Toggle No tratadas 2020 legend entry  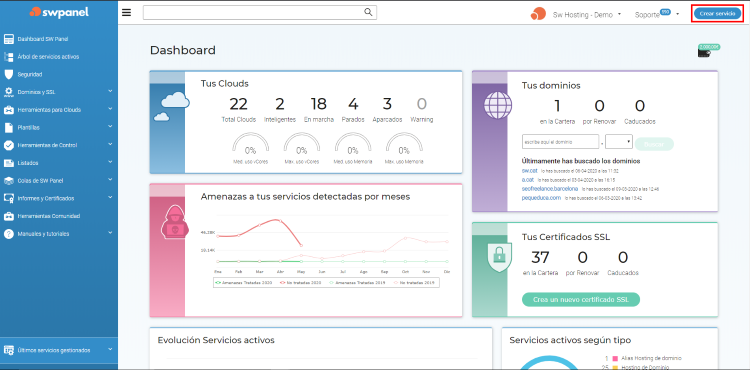300,283
